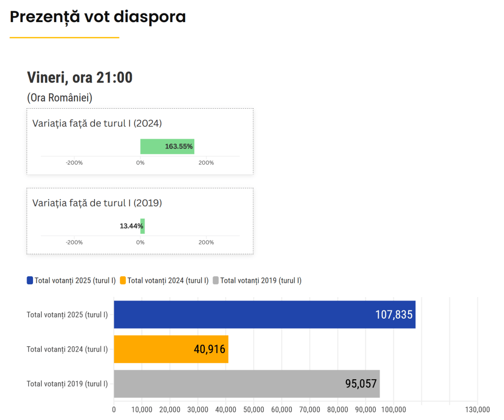Select the blue 107,835 voters bar

pyautogui.click(x=264, y=315)
